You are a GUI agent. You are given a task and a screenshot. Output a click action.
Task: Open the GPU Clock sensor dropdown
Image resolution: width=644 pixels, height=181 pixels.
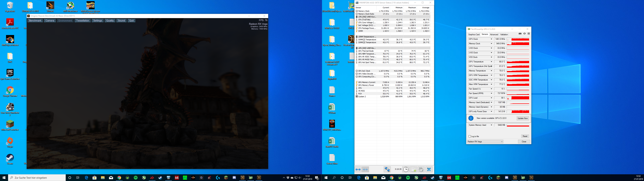pyautogui.click(x=491, y=39)
